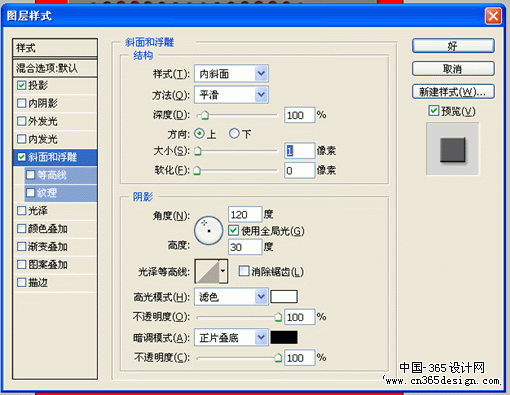Enable the 描边 checkbox
Screen dimensions: 510x395
pyautogui.click(x=21, y=283)
